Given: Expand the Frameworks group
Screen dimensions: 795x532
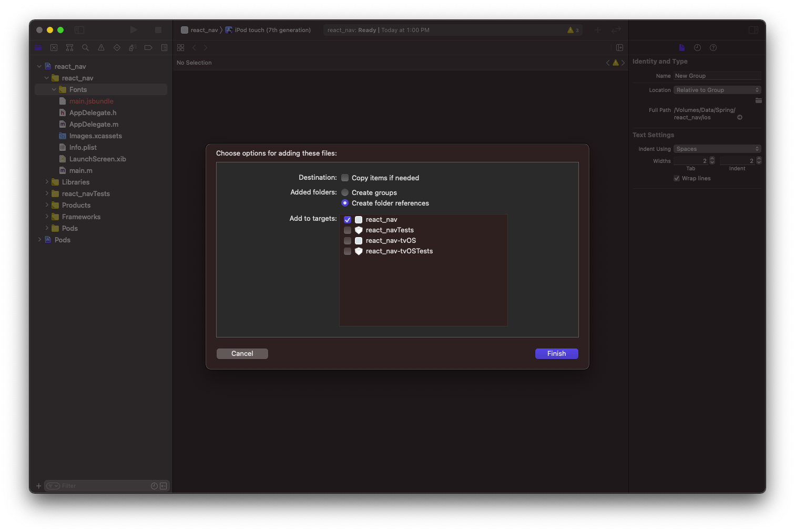Looking at the screenshot, I should pyautogui.click(x=46, y=217).
